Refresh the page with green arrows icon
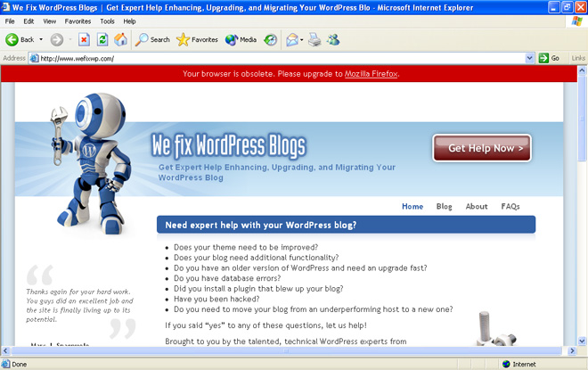 (x=102, y=39)
